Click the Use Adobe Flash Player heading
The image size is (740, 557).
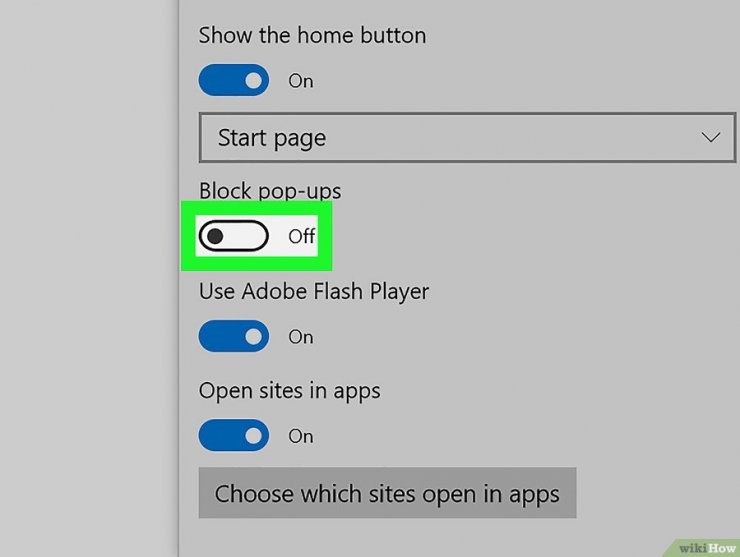[x=314, y=292]
